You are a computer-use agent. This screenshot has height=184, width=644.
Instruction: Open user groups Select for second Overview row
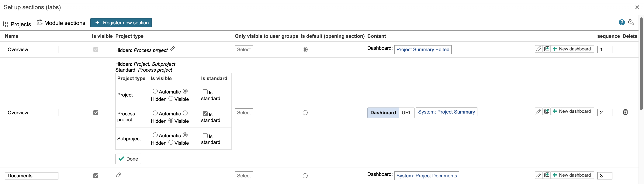[x=244, y=113]
